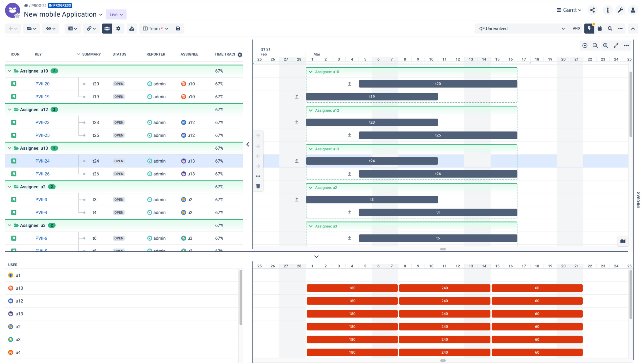The image size is (643, 364).
Task: Click the trash icon in the floating task toolbar
Action: (258, 186)
